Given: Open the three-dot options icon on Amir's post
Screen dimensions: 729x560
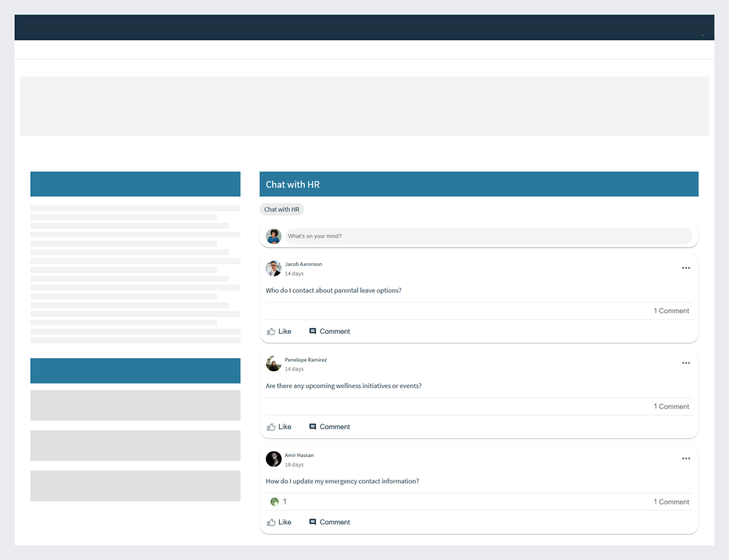Looking at the screenshot, I should (685, 458).
